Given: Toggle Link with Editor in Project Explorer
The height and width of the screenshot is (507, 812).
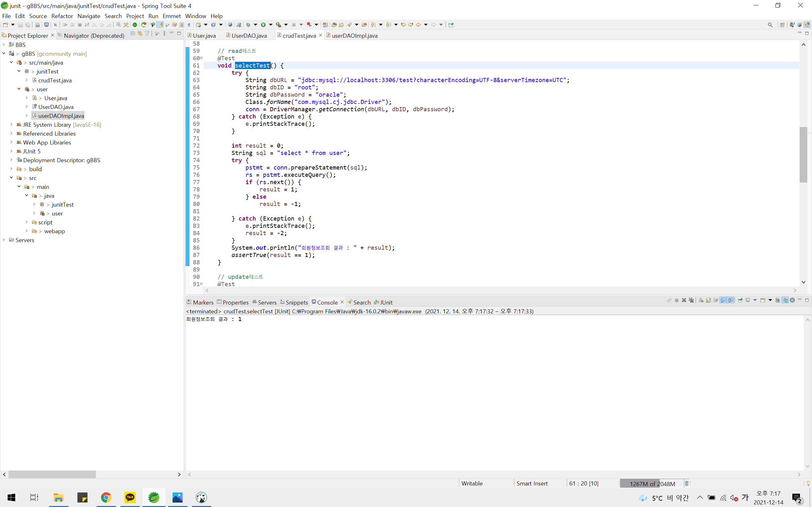Looking at the screenshot, I should pyautogui.click(x=140, y=34).
